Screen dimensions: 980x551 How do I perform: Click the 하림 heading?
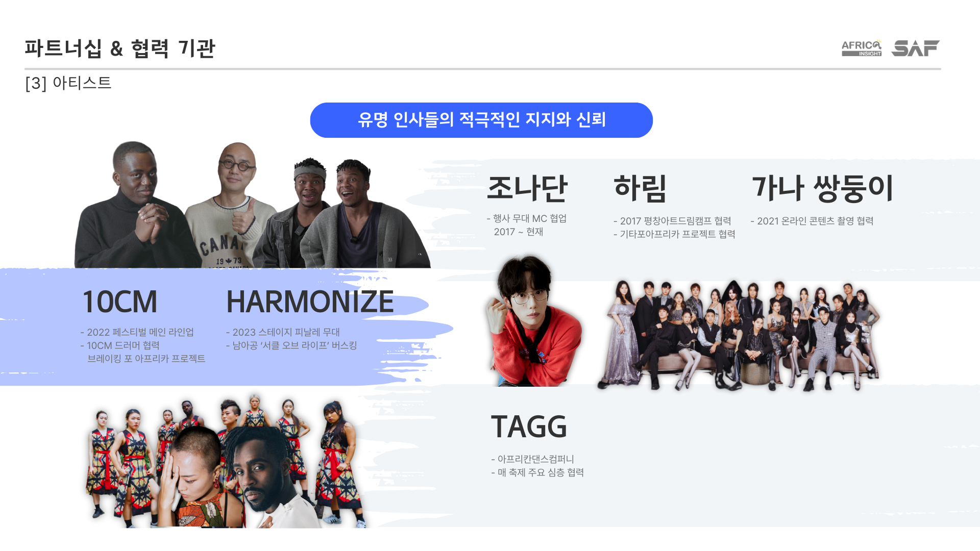tap(640, 188)
